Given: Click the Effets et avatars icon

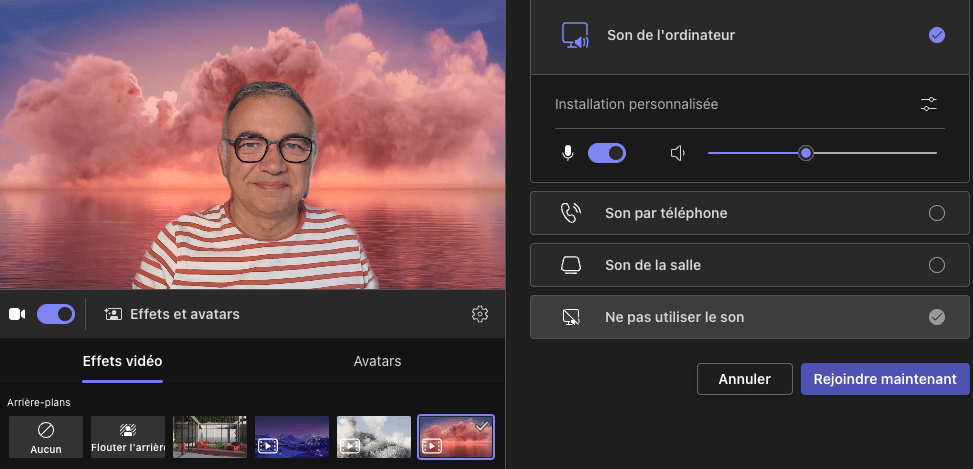Looking at the screenshot, I should click(x=113, y=314).
